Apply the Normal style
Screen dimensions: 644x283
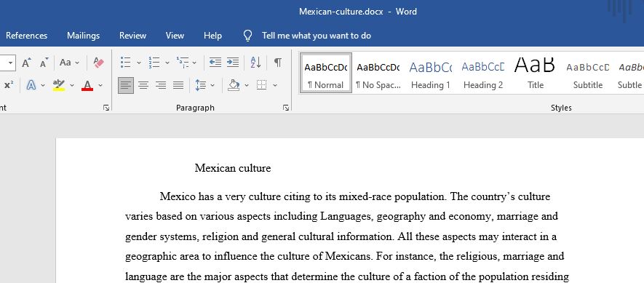click(x=326, y=73)
